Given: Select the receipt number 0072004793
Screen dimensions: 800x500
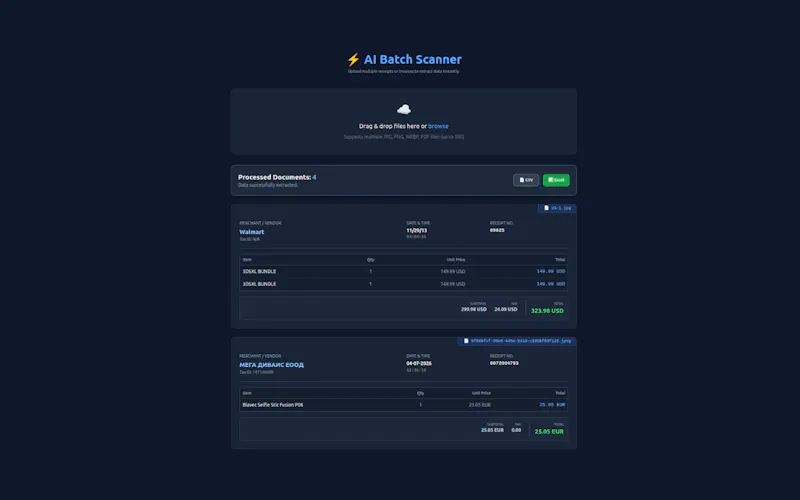Looking at the screenshot, I should coord(504,363).
